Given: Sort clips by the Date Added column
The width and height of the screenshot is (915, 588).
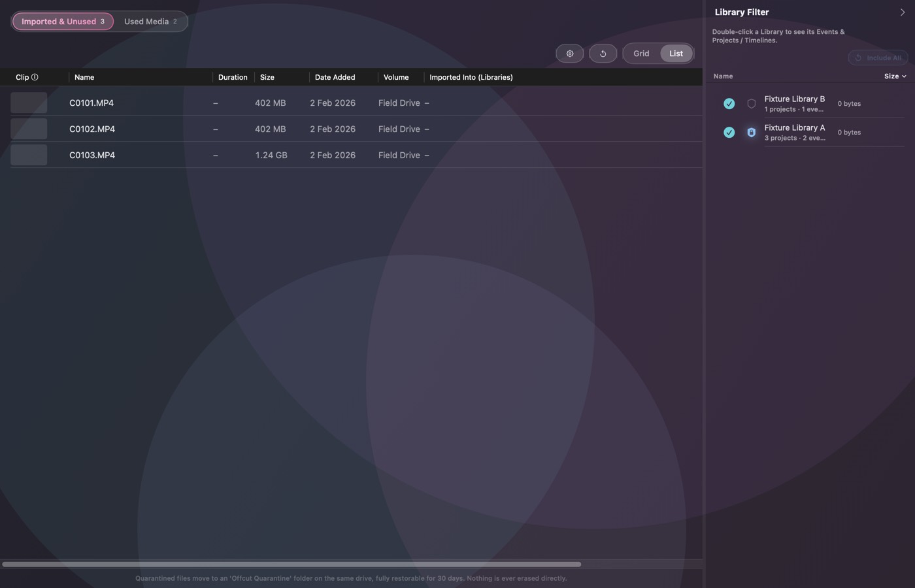Looking at the screenshot, I should tap(335, 77).
